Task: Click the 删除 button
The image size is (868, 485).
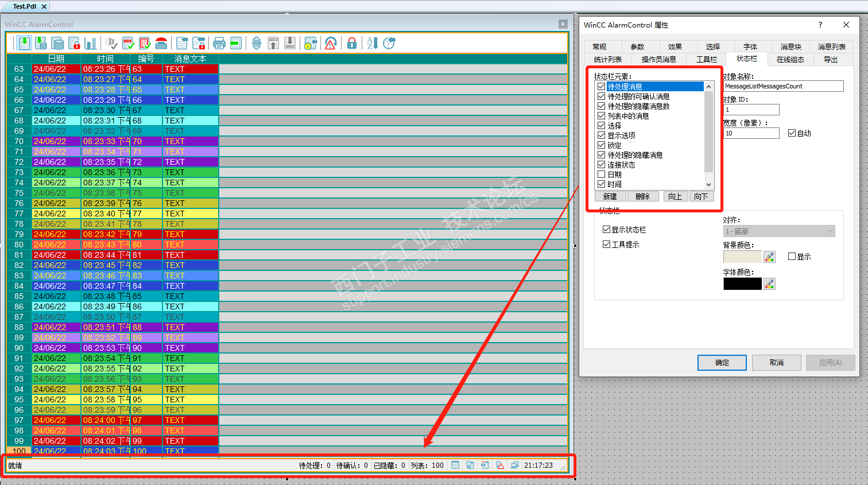Action: pos(643,196)
